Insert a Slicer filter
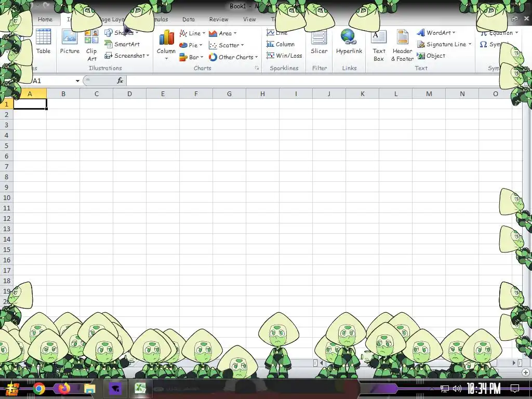 click(x=319, y=42)
